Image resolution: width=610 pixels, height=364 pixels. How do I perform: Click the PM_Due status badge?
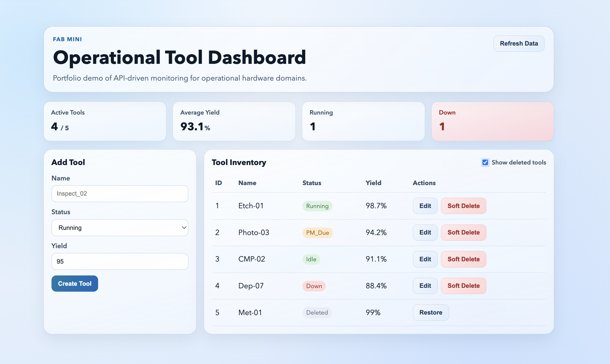317,233
